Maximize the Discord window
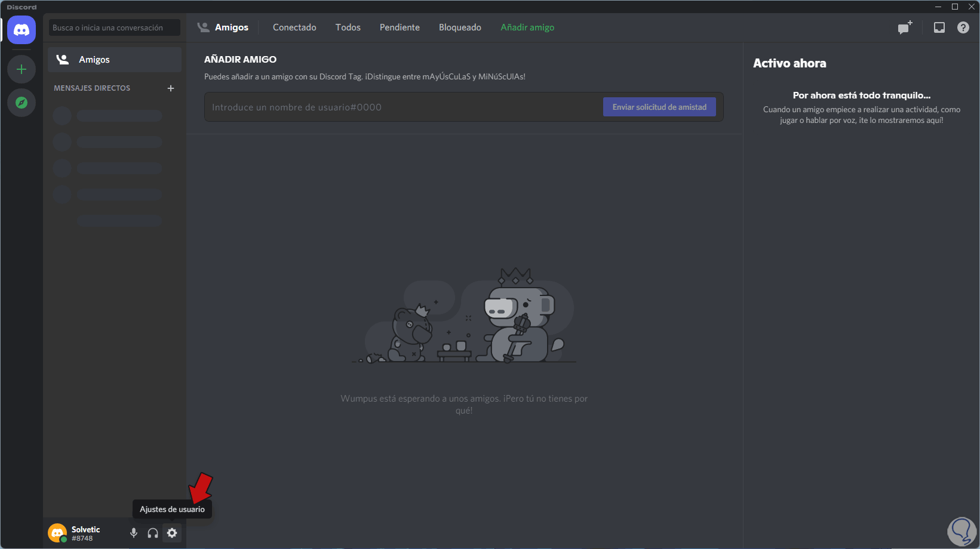 point(955,7)
